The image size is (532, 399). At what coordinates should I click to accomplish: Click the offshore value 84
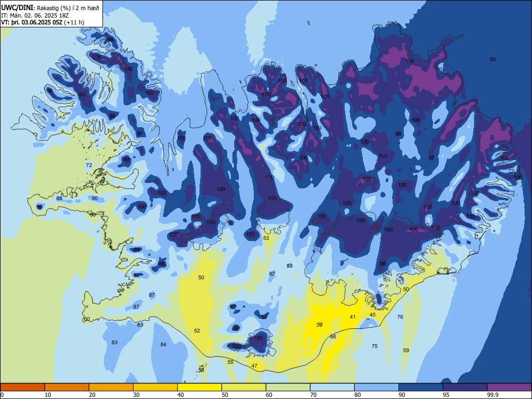tap(163, 344)
